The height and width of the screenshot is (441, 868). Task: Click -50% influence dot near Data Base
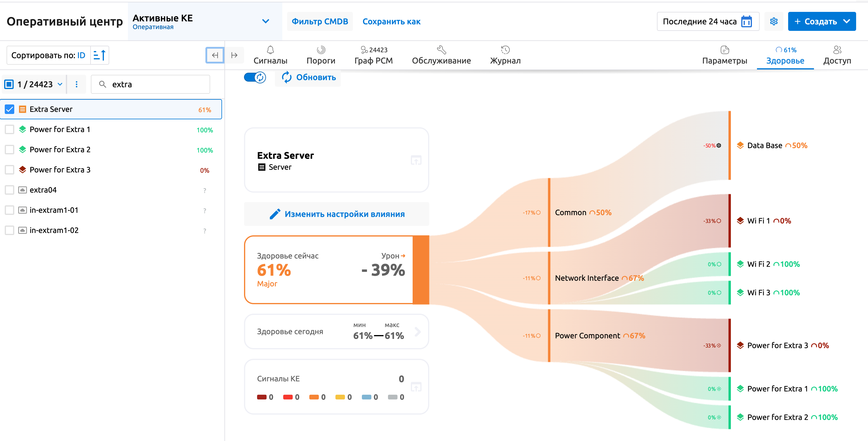[719, 145]
